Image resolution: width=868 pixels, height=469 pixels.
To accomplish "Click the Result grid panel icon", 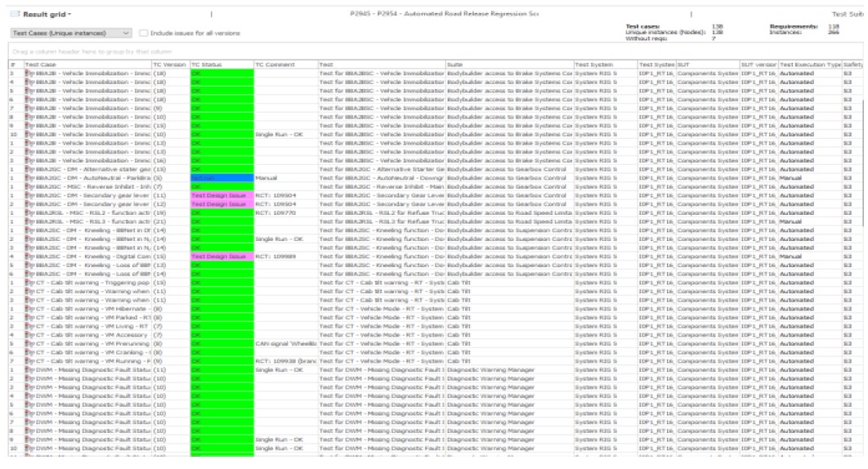I will pyautogui.click(x=15, y=14).
